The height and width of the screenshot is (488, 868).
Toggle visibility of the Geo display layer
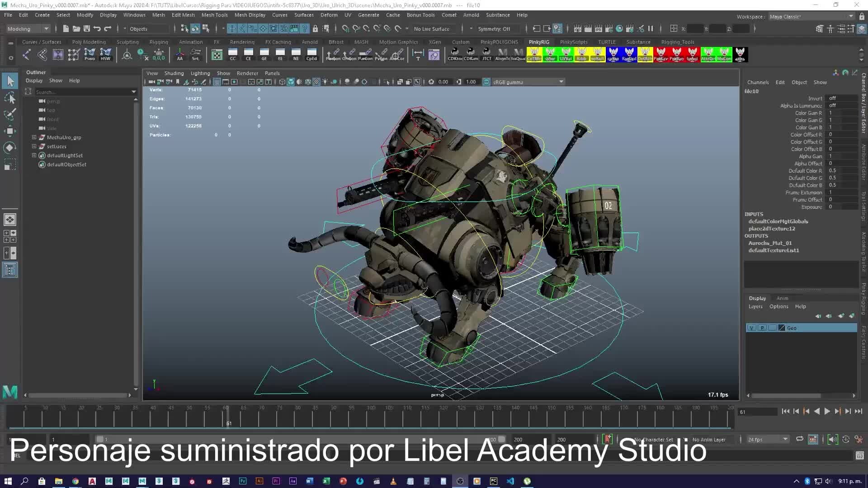click(751, 328)
